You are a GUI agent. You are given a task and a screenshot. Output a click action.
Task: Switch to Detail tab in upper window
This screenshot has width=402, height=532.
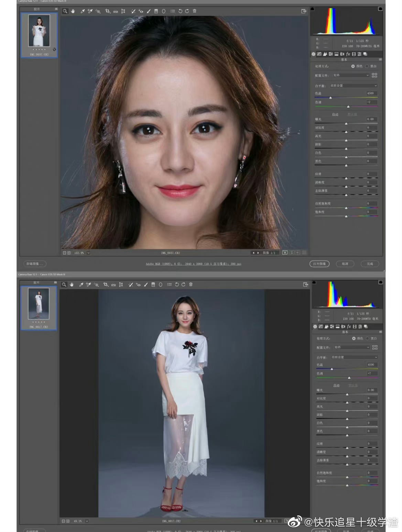[325, 54]
